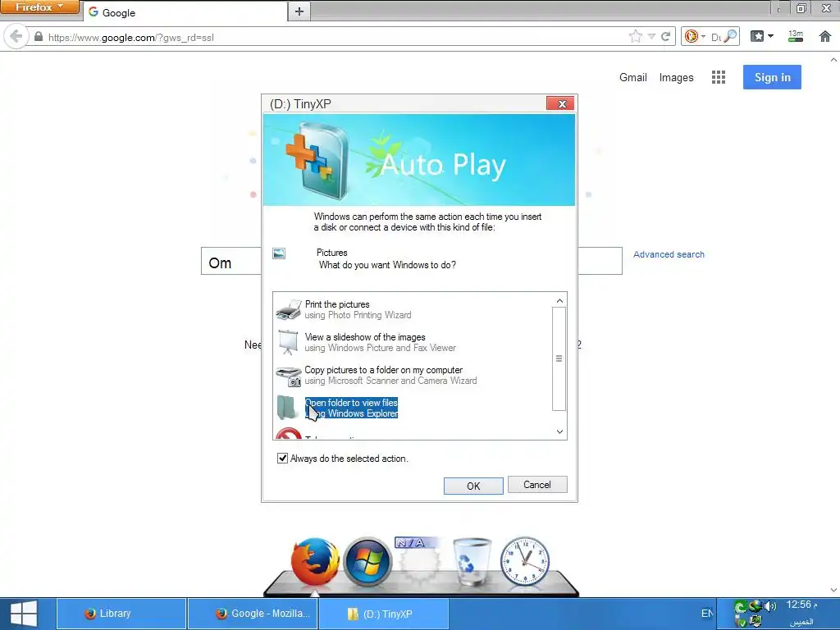Click the N/A weather dock icon

tap(419, 561)
